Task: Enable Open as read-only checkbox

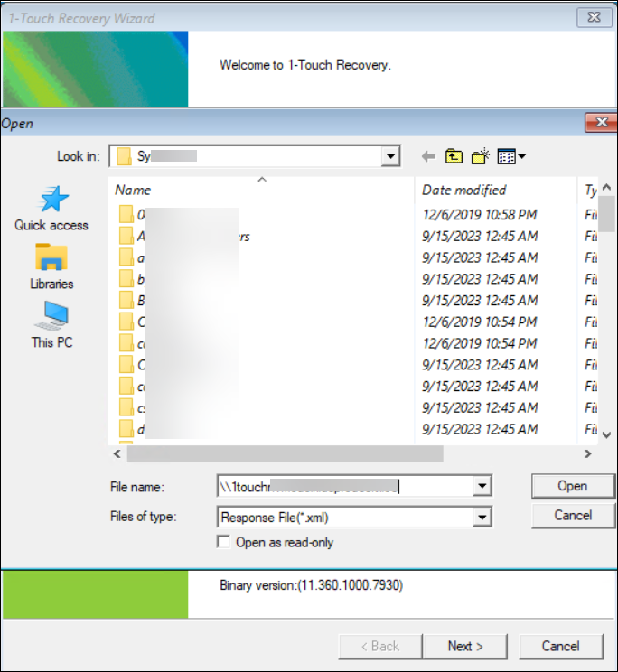Action: point(224,542)
